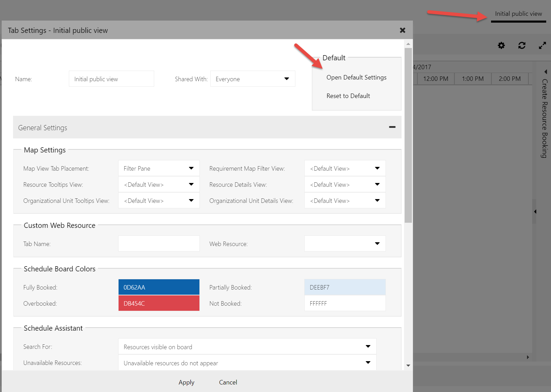The width and height of the screenshot is (551, 392).
Task: Open Map View Tab Placement dropdown
Action: (x=159, y=168)
